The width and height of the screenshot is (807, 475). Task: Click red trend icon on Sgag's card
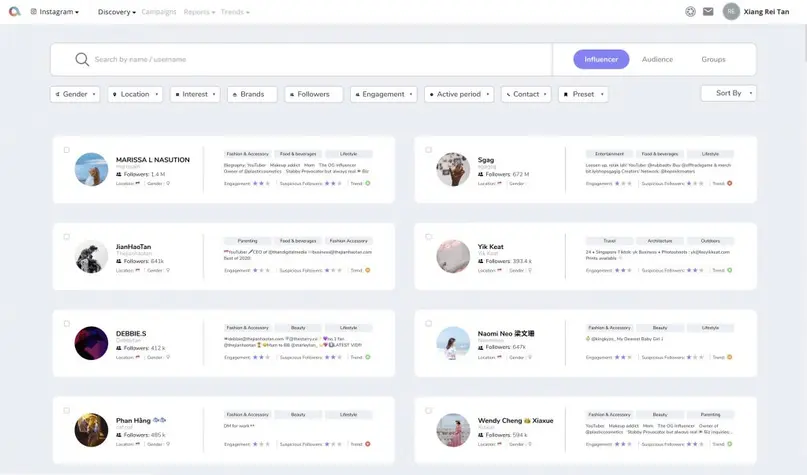point(730,183)
